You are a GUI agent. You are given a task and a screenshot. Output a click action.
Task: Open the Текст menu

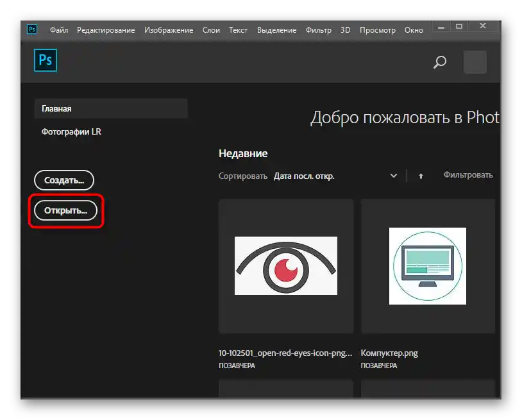[238, 30]
